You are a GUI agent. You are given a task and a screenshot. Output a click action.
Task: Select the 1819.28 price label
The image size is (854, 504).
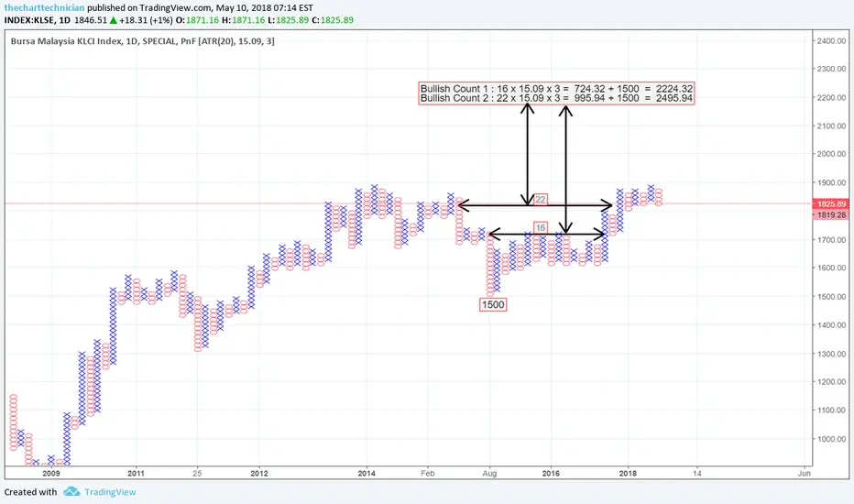832,214
